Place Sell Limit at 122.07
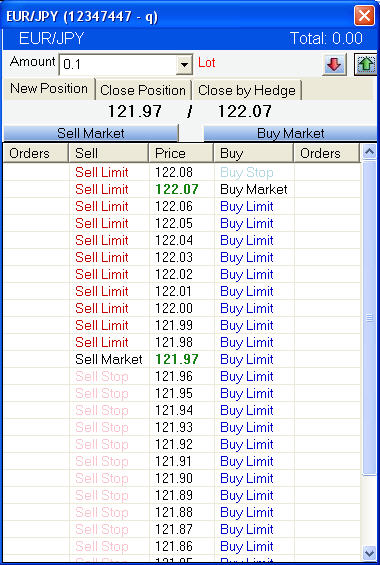The width and height of the screenshot is (380, 565). point(102,189)
